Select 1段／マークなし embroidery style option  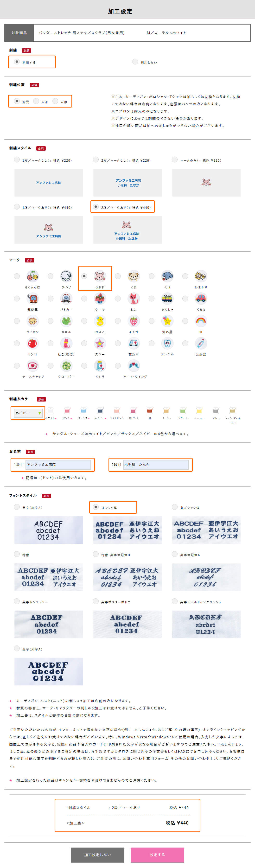pyautogui.click(x=17, y=160)
